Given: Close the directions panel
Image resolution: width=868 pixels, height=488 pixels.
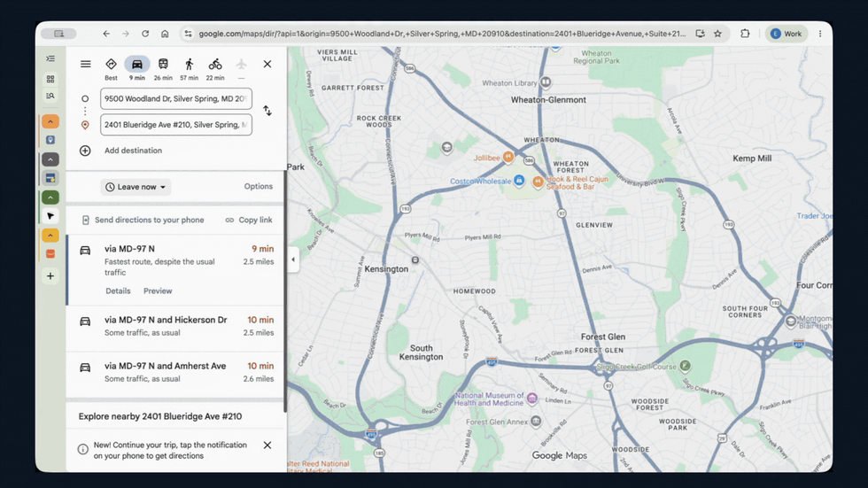Looking at the screenshot, I should (x=267, y=64).
